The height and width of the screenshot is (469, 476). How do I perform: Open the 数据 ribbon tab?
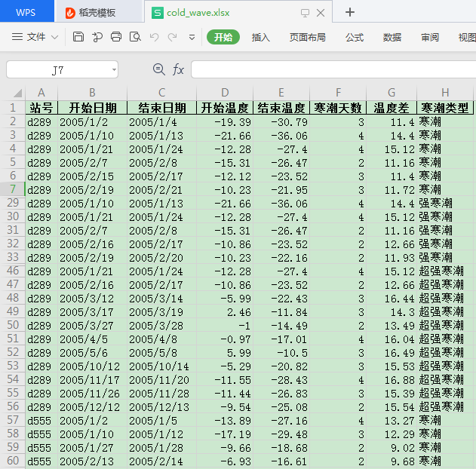coord(392,37)
